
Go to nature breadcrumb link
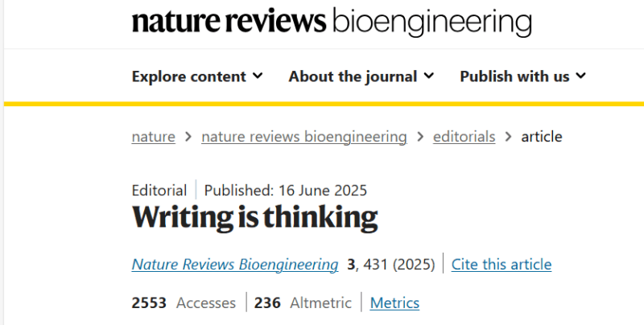[154, 137]
